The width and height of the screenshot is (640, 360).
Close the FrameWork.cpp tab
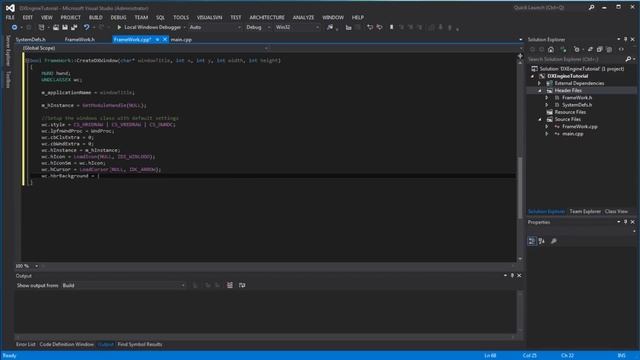pos(165,40)
